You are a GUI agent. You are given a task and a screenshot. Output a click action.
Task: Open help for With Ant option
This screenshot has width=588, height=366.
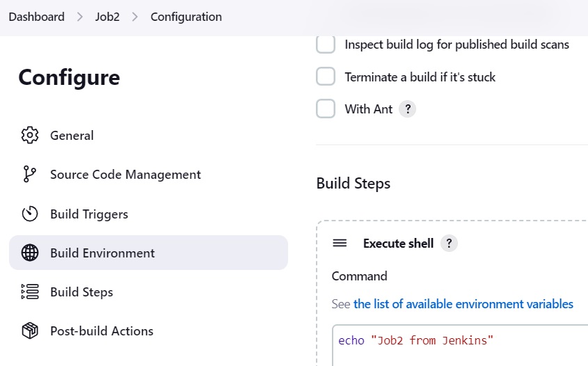(x=408, y=109)
